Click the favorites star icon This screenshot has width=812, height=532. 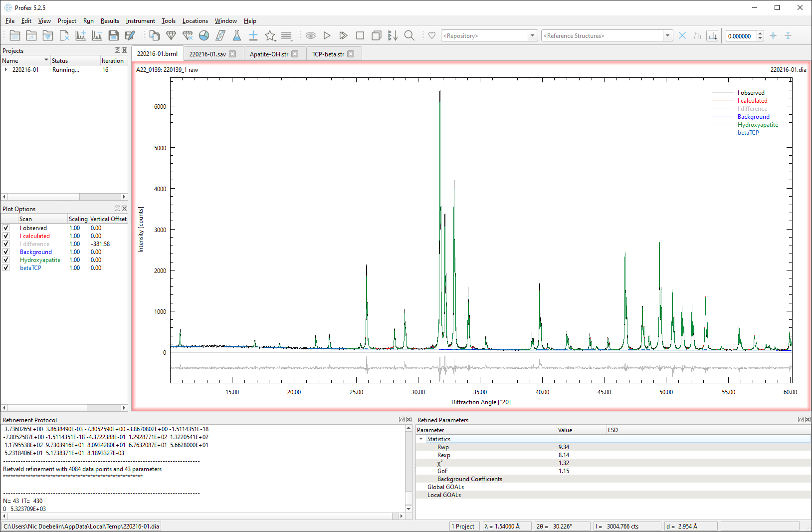(x=270, y=36)
